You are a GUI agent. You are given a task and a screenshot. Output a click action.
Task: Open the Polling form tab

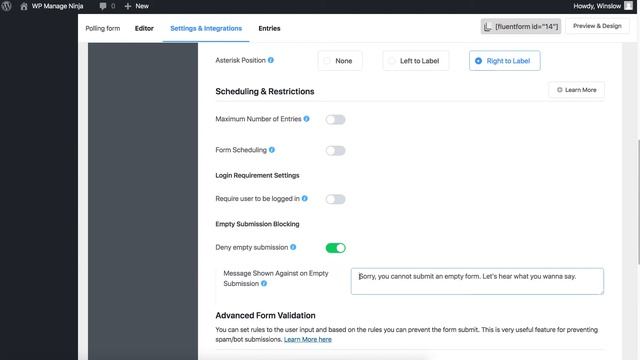103,28
